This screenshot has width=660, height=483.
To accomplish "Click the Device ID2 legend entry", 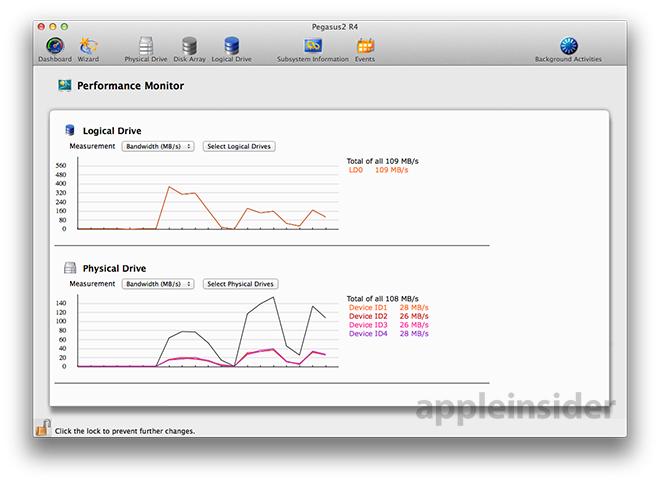I will [x=389, y=316].
